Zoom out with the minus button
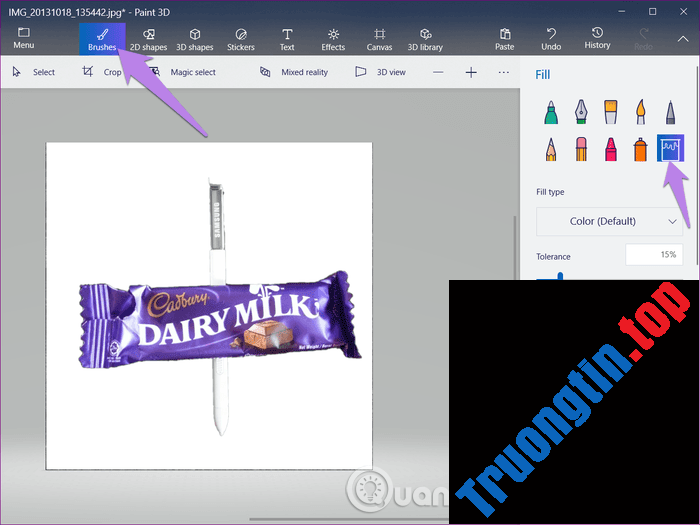The width and height of the screenshot is (700, 525). (x=438, y=72)
